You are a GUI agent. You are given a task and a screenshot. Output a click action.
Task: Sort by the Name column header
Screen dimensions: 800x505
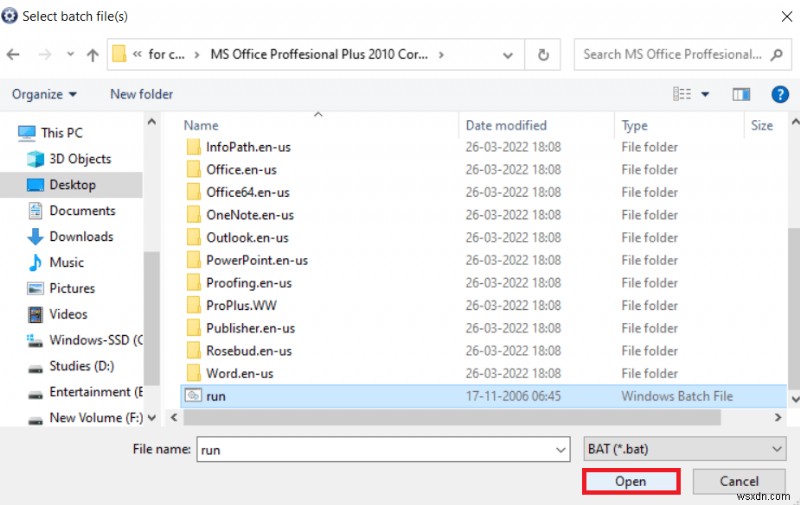coord(201,125)
